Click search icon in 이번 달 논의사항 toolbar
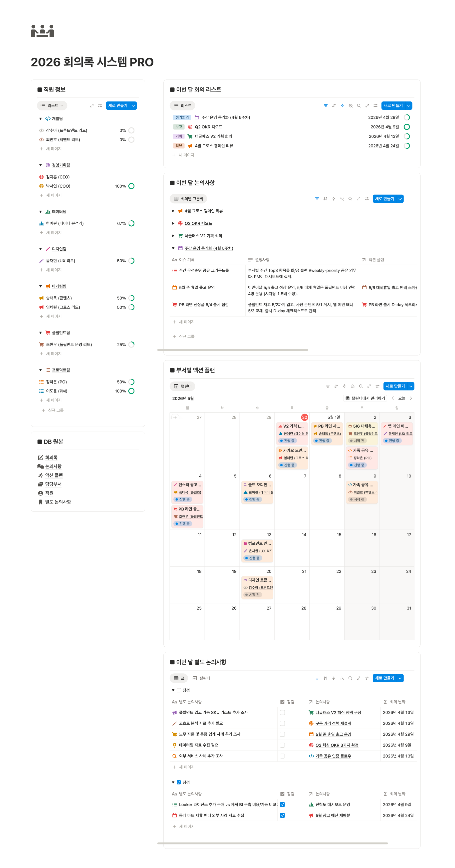455x868 pixels. [x=350, y=199]
